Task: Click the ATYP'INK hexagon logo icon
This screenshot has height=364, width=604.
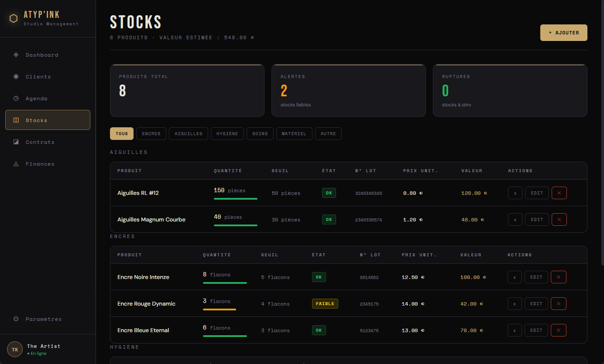Action: tap(14, 18)
